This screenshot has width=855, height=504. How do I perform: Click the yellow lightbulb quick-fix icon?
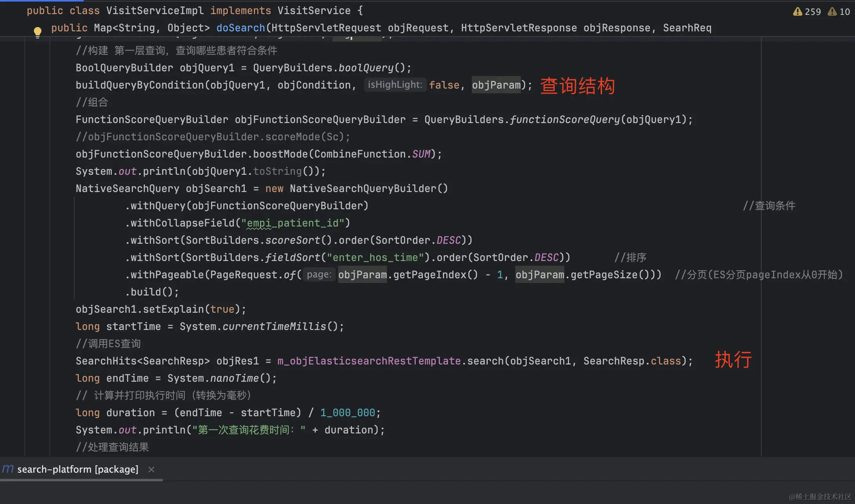(38, 31)
